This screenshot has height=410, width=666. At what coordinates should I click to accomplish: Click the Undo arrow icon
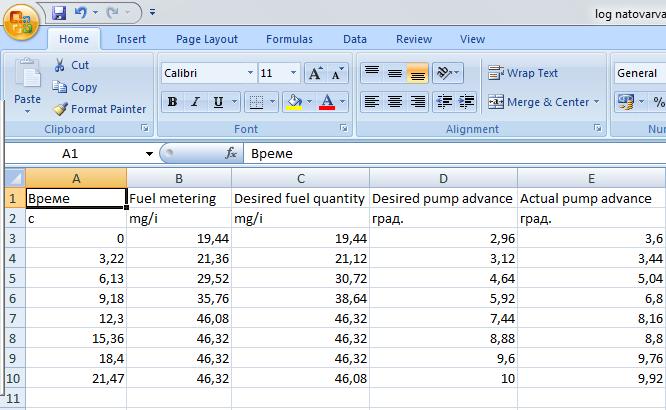(80, 13)
